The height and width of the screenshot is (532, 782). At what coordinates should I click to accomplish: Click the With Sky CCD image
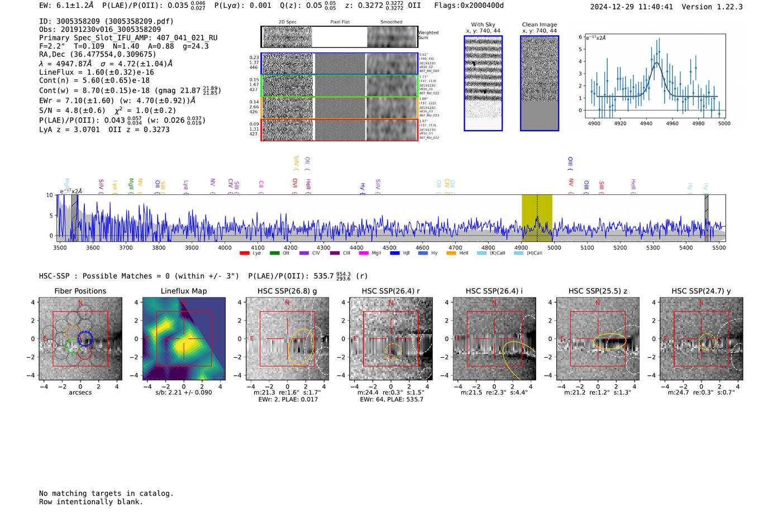[483, 83]
